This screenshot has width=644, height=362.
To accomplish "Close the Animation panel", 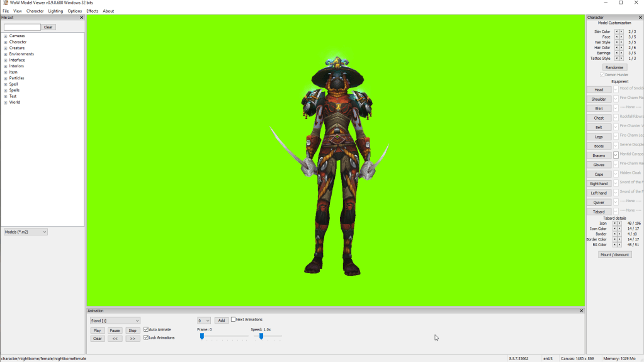I will click(x=581, y=310).
